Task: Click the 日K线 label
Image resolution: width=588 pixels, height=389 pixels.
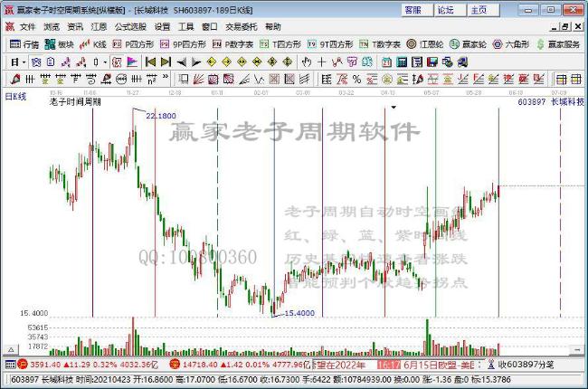Action: [15, 97]
